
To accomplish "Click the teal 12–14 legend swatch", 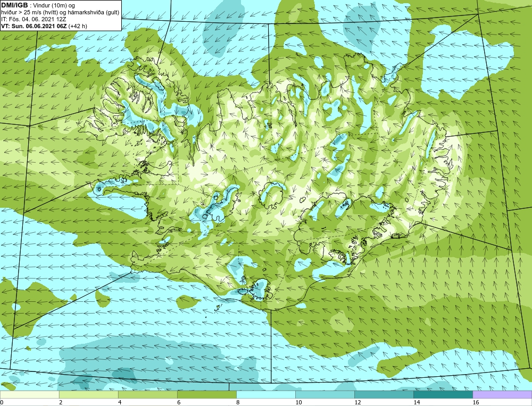I will [x=384, y=395].
